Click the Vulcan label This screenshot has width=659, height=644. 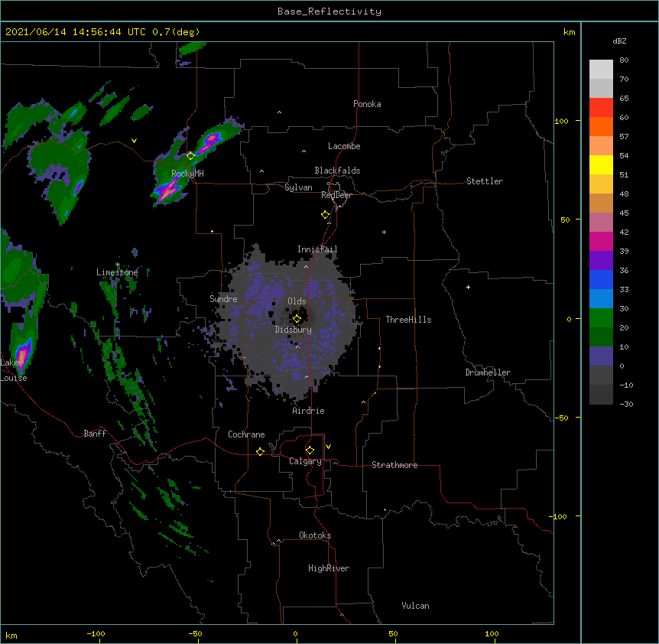[415, 606]
